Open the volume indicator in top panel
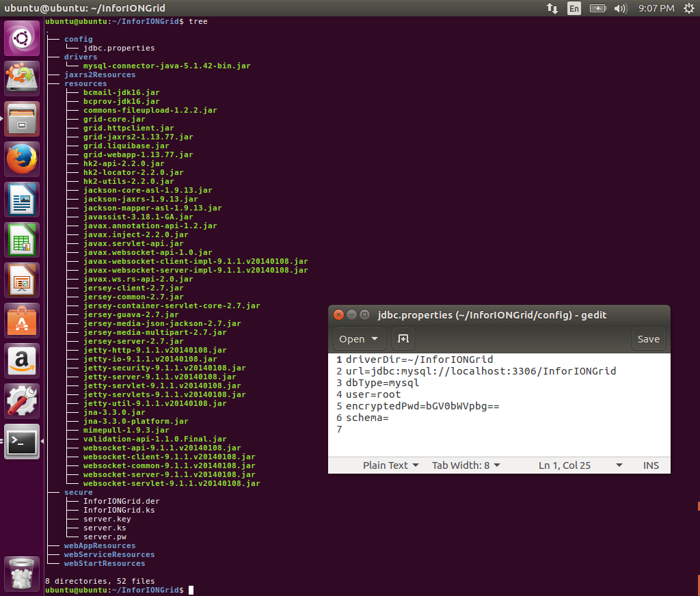 [x=620, y=8]
